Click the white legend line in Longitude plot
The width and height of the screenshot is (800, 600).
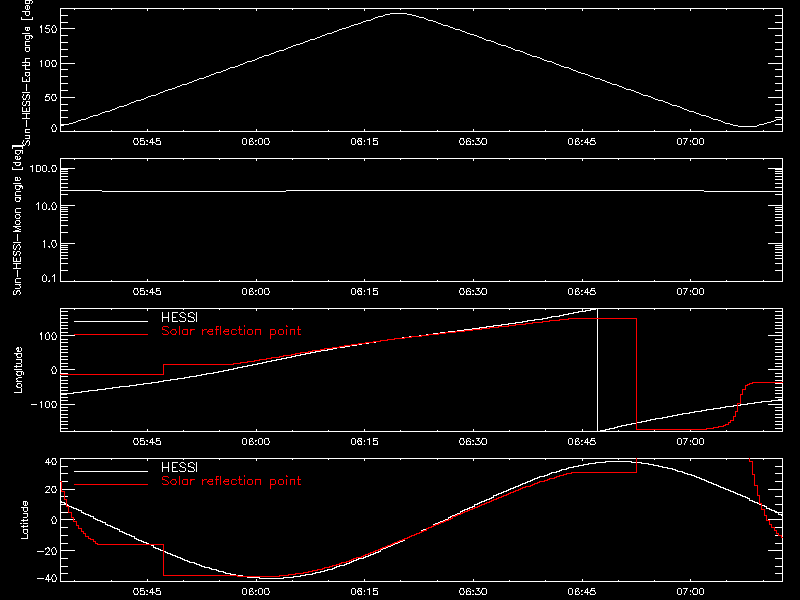pyautogui.click(x=111, y=321)
